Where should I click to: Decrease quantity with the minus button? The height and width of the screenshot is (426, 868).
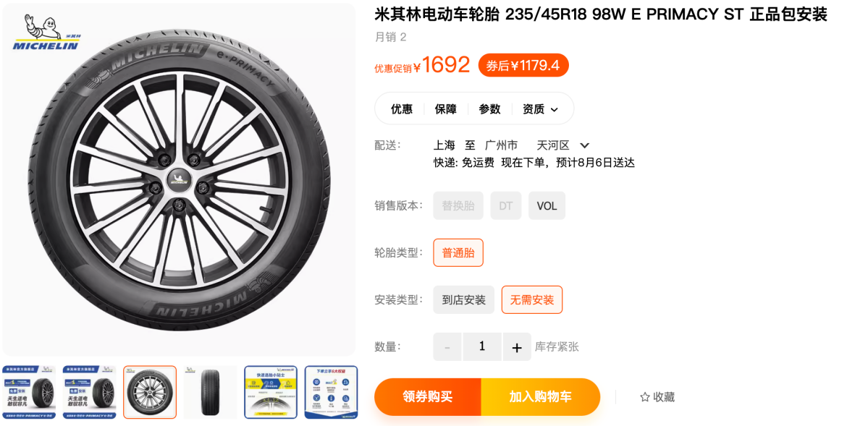point(447,347)
